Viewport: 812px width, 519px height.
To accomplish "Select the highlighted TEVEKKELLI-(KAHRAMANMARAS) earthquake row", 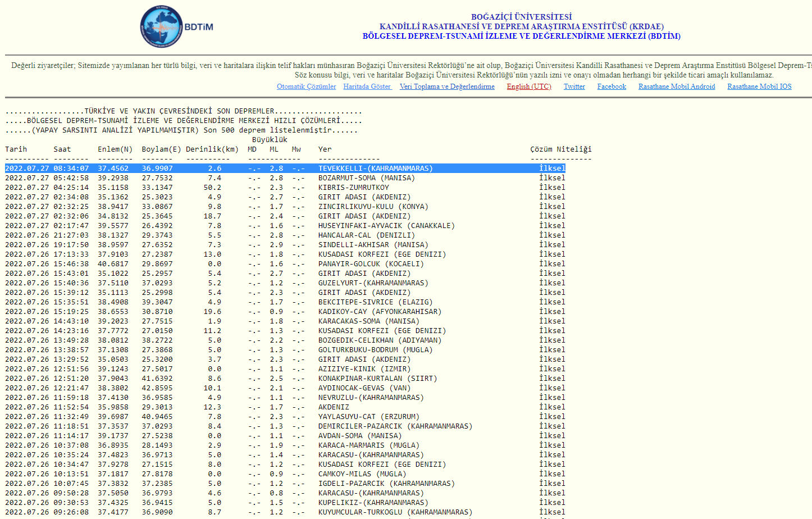I will click(x=285, y=169).
